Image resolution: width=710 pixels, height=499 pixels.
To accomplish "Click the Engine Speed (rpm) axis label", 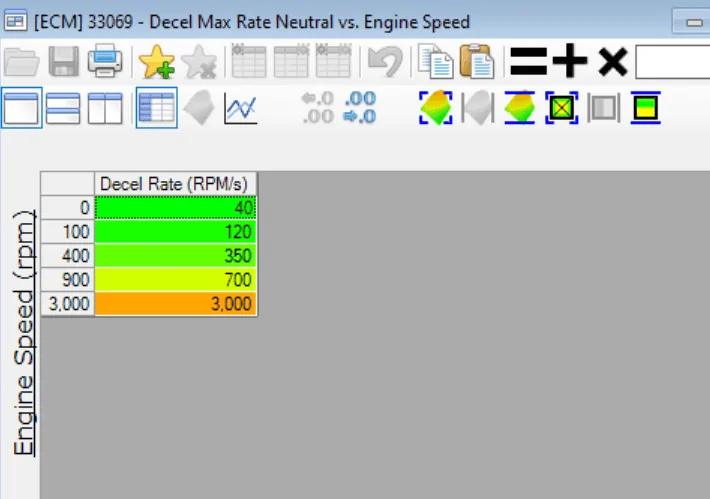I will 24,333.
